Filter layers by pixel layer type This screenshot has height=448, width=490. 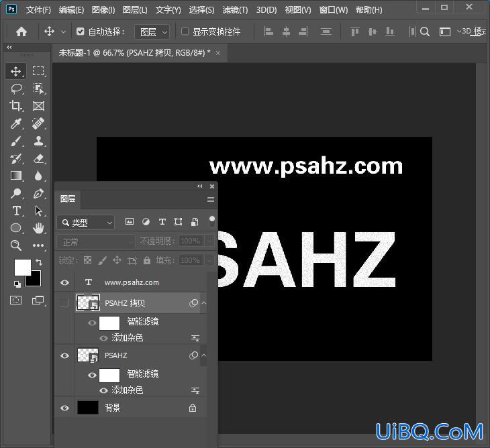(130, 222)
